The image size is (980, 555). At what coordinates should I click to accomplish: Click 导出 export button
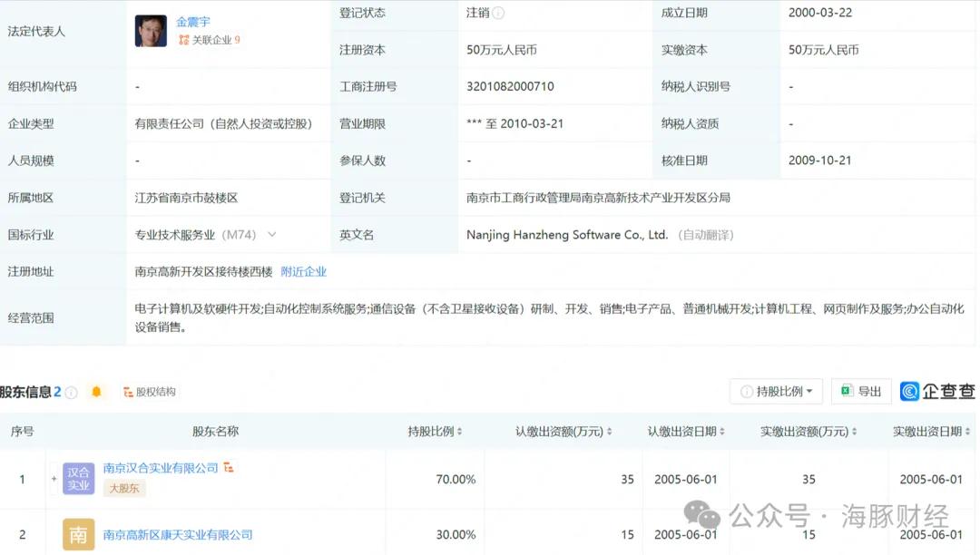point(861,392)
